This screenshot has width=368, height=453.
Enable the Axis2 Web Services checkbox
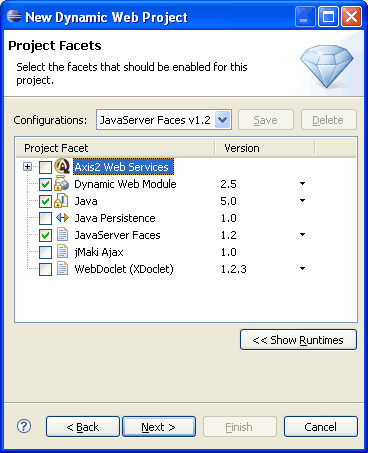[45, 167]
